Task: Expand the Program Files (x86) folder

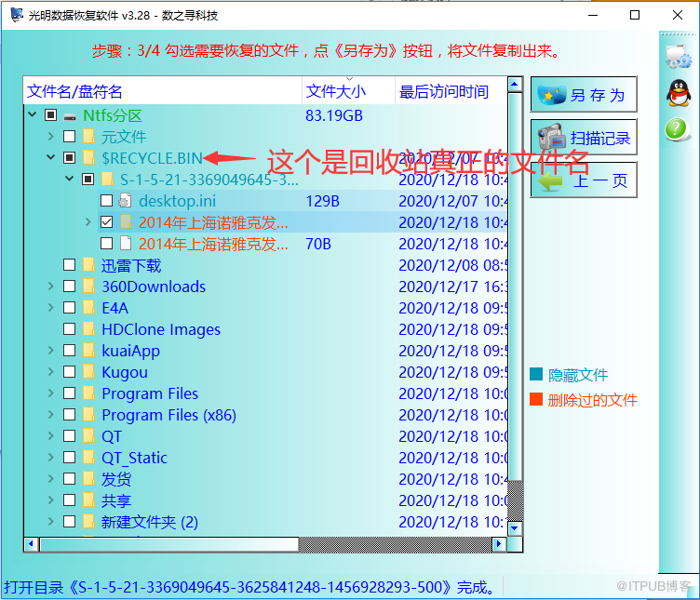Action: click(x=50, y=415)
